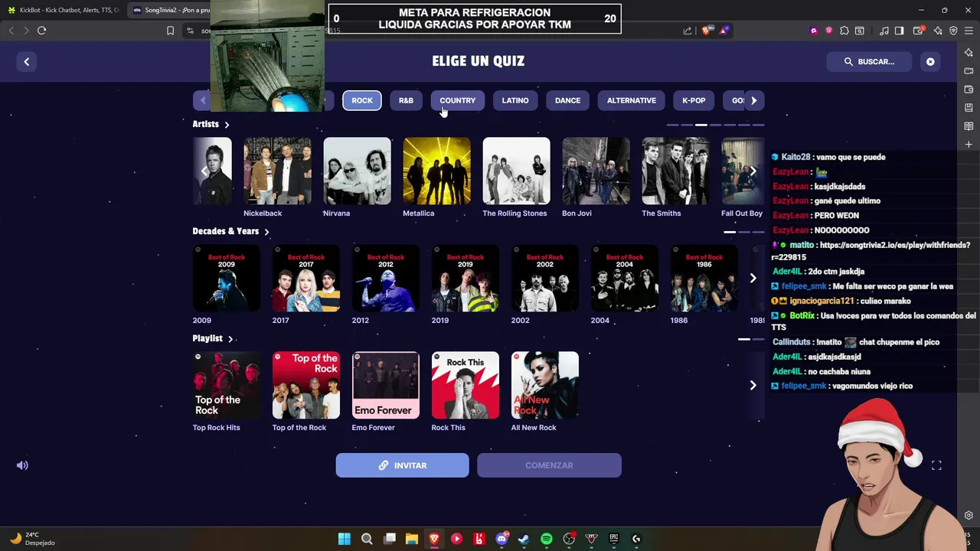Viewport: 980px width, 551px height.
Task: Open the browser extensions puzzle icon
Action: (844, 31)
